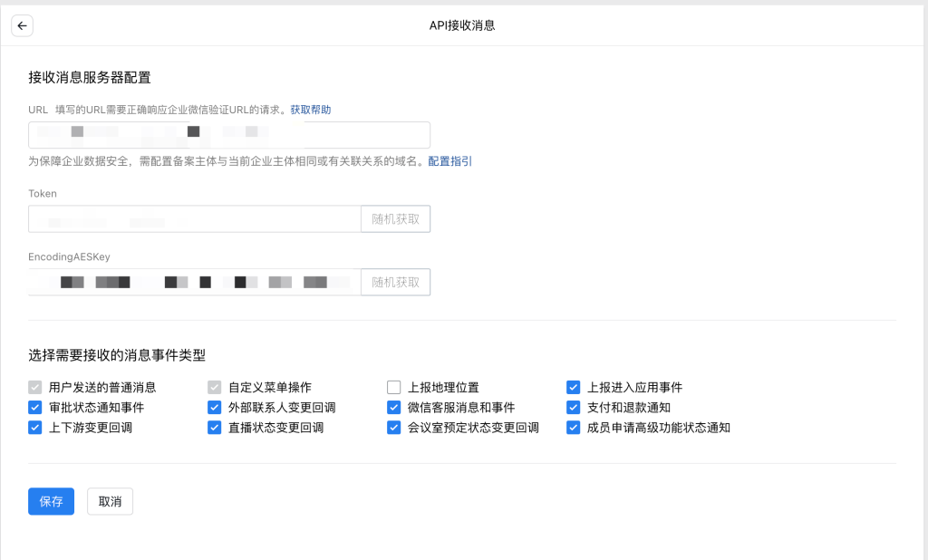The image size is (928, 560).
Task: Enable the 上报地理位置 checkbox
Action: (393, 386)
